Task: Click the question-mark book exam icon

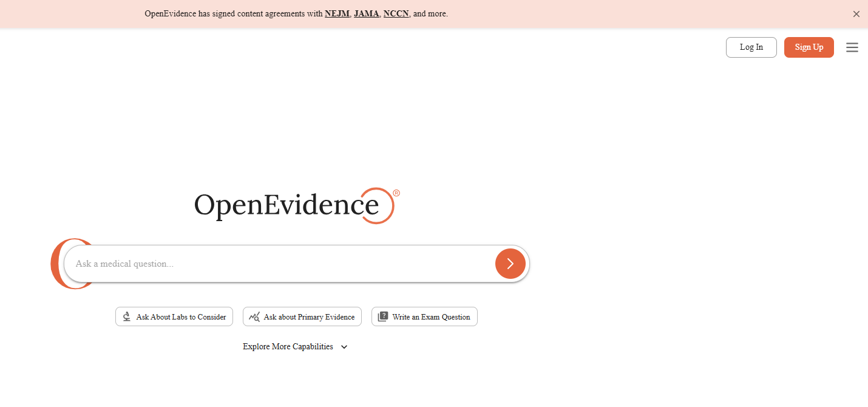Action: click(x=383, y=316)
